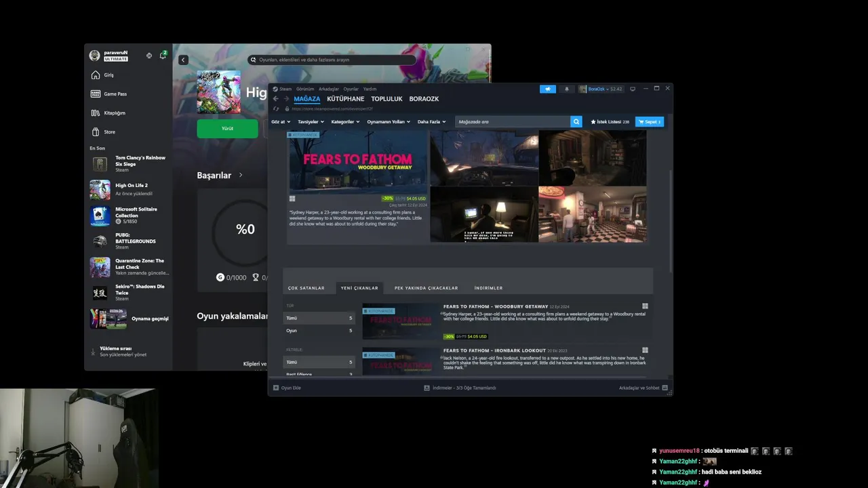Screen dimensions: 868x488
Task: Open BORAOZK profile tab in Steam
Action: (x=424, y=99)
